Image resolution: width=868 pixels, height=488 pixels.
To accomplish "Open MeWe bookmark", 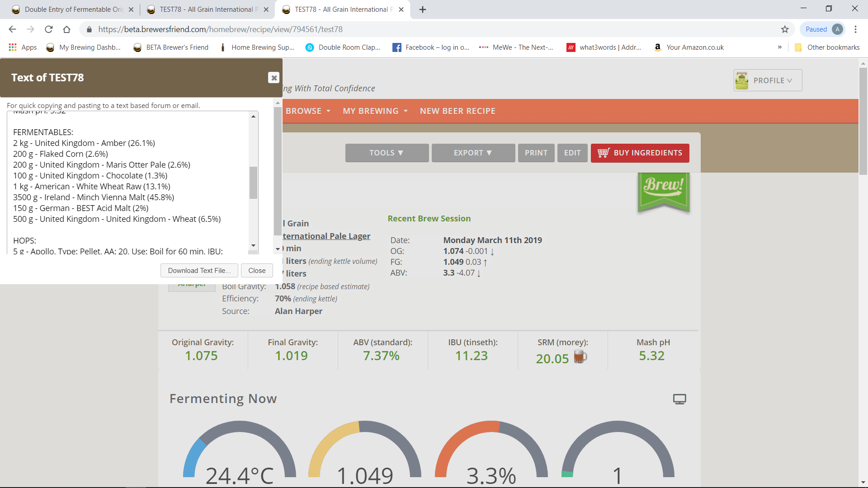I will [x=516, y=47].
